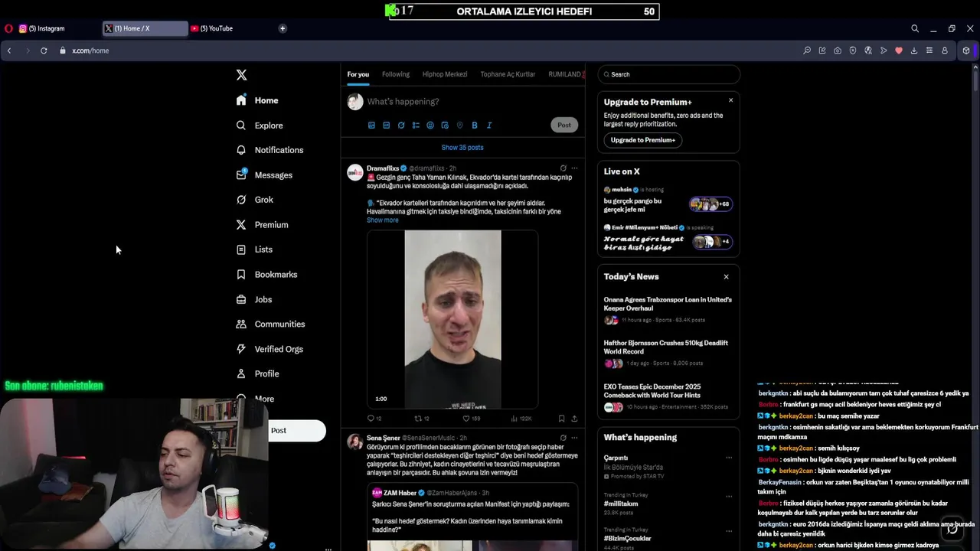Switch to Tophane Aç Kurtlar tab
This screenshot has width=980, height=551.
[x=508, y=74]
